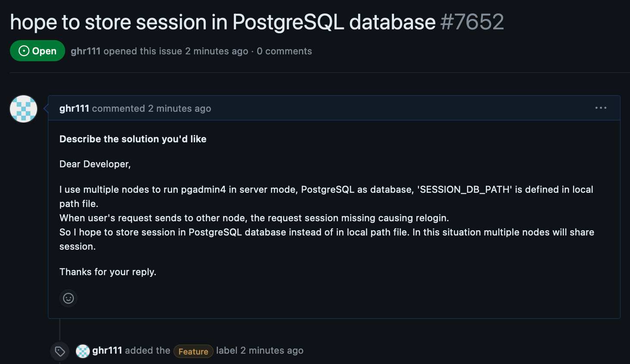Click the small ghr111 avatar in the label event
This screenshot has width=630, height=364.
[83, 351]
